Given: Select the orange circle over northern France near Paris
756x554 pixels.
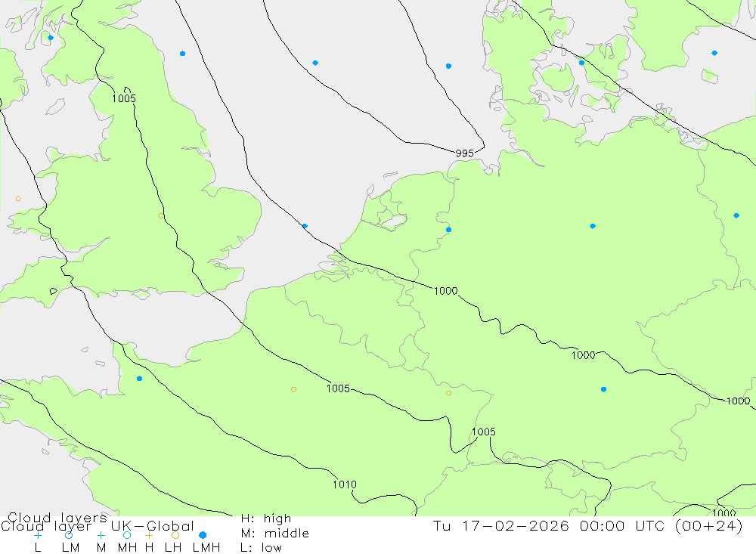Looking at the screenshot, I should point(293,389).
